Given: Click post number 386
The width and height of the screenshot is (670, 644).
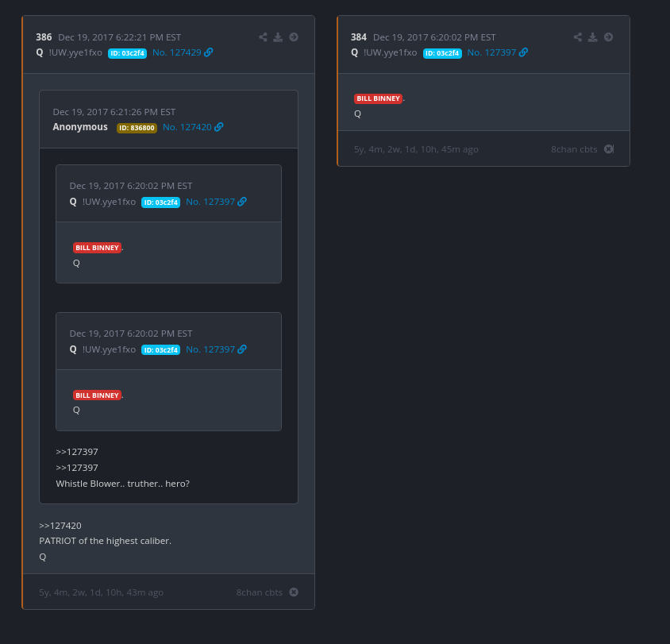Looking at the screenshot, I should tap(44, 37).
